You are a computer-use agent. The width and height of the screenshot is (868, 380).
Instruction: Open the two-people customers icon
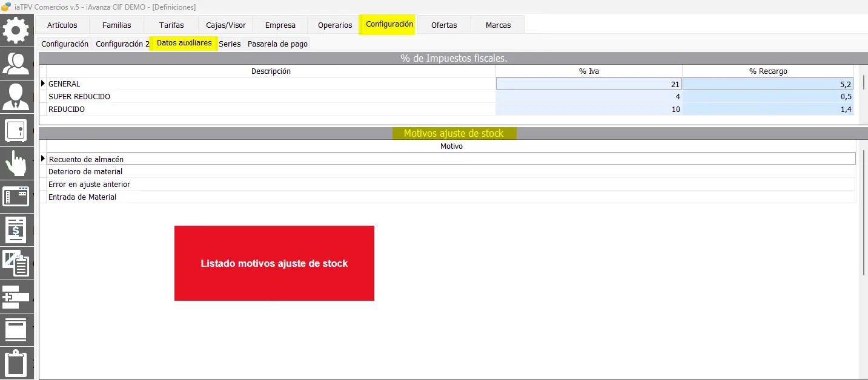(x=16, y=63)
